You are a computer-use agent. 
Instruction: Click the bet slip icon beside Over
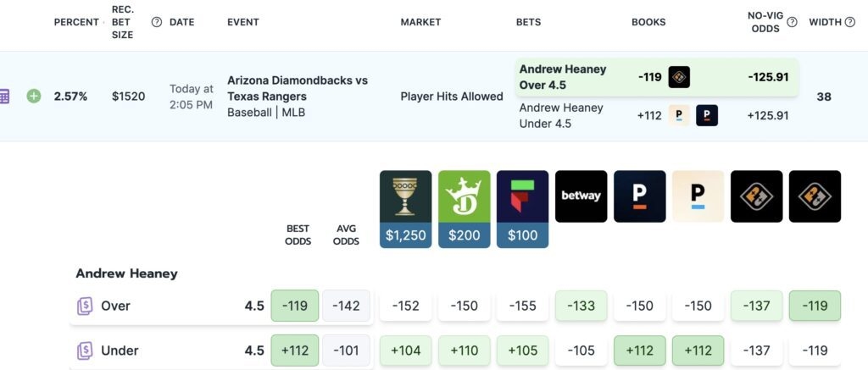click(85, 306)
